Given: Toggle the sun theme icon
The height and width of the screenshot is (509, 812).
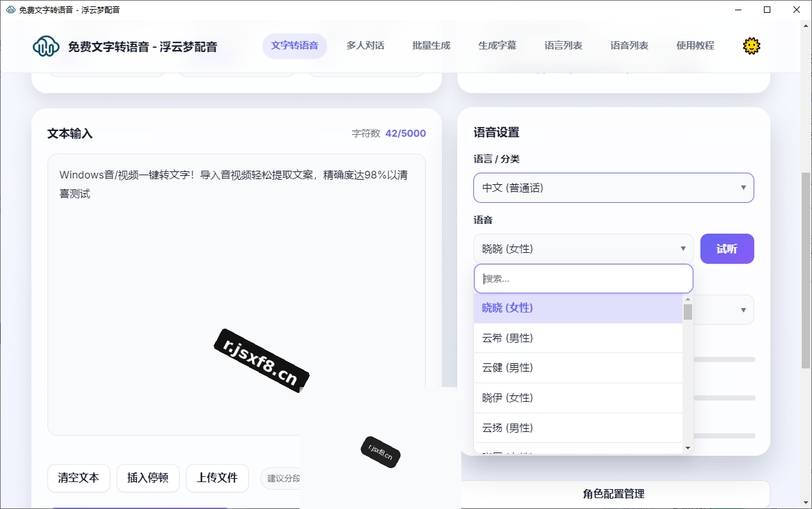Looking at the screenshot, I should (x=751, y=46).
